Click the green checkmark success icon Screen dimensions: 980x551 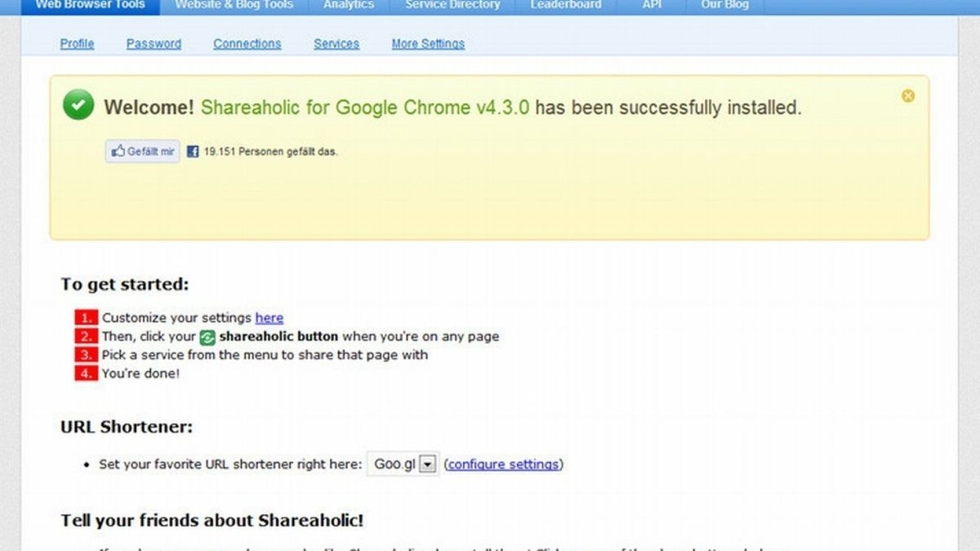click(x=77, y=104)
